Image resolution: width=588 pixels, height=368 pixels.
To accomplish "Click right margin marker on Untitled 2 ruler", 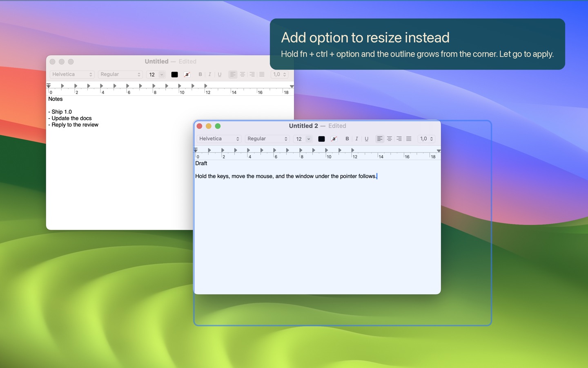I will click(x=439, y=151).
